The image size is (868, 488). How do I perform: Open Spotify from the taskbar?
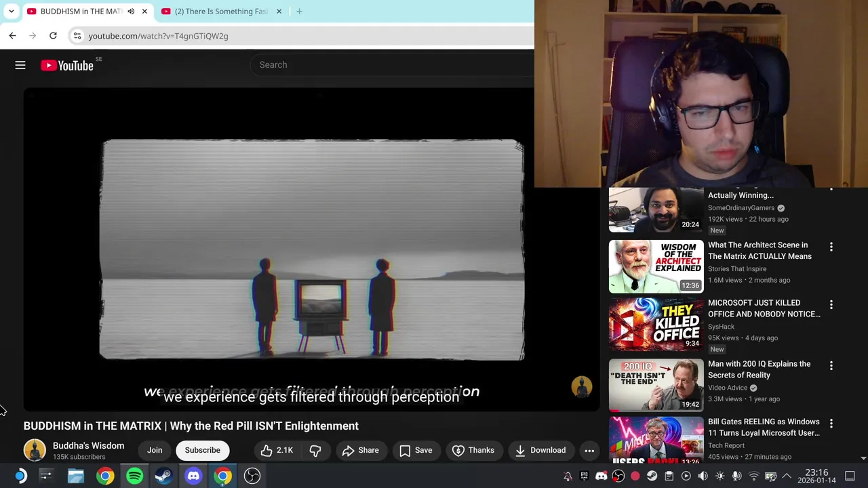coord(134,476)
